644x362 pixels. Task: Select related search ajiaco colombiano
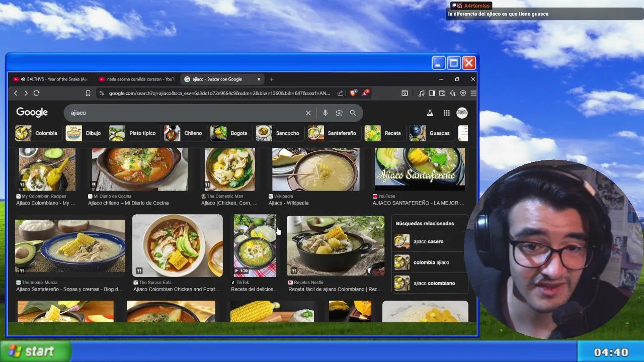point(430,283)
